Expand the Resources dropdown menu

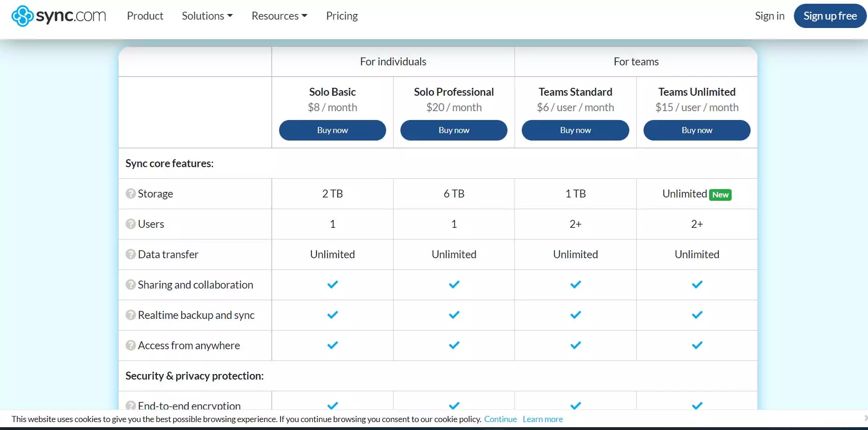coord(280,16)
